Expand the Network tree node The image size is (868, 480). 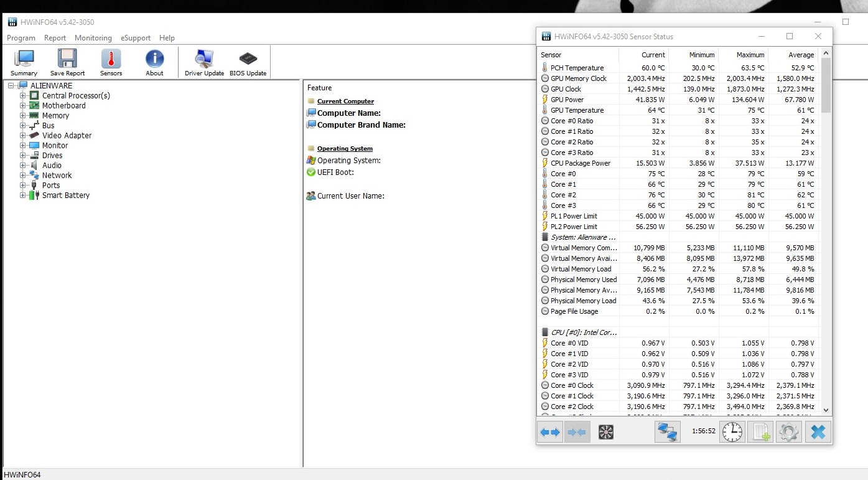(23, 176)
